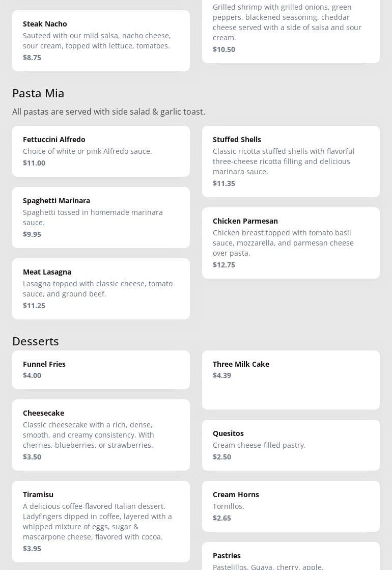The width and height of the screenshot is (392, 570).
Task: Open the Meat Lasagna item
Action: coord(101,288)
